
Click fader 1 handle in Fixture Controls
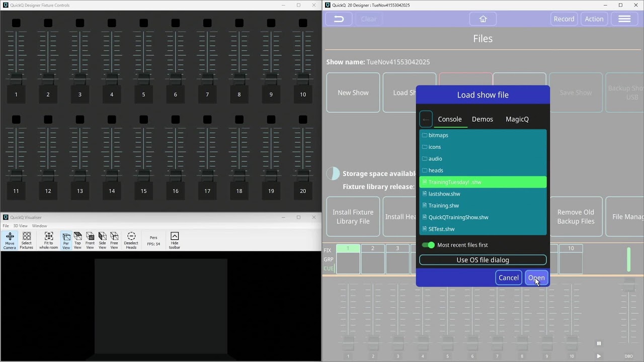click(x=16, y=78)
